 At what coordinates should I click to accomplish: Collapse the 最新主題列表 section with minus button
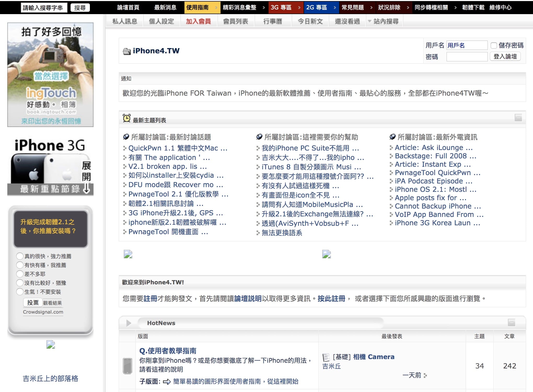pyautogui.click(x=518, y=118)
